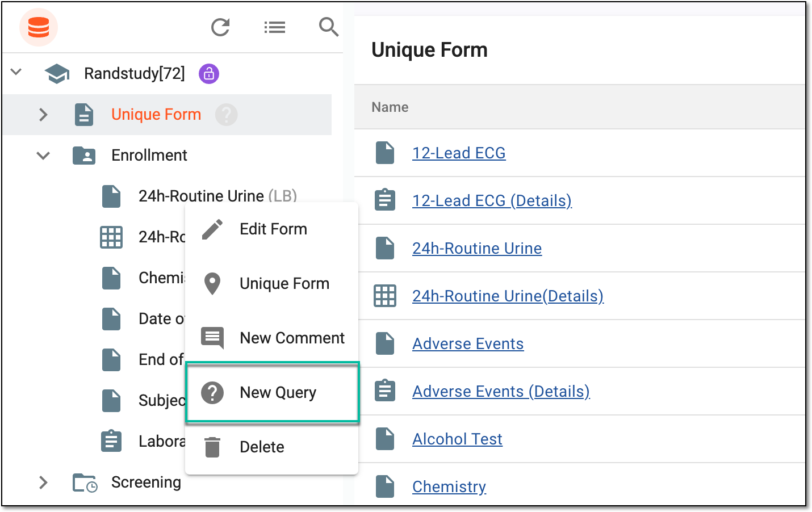Select the Screening tree item
The height and width of the screenshot is (512, 812).
pos(146,482)
